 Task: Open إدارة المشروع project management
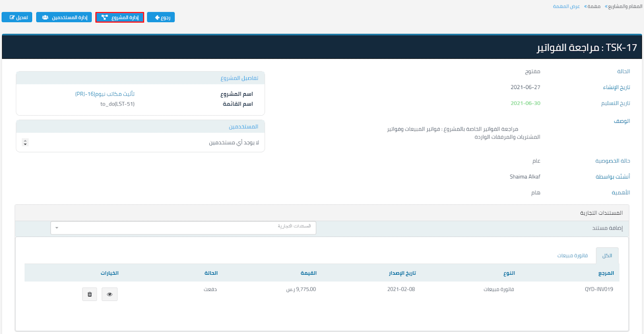pyautogui.click(x=120, y=17)
